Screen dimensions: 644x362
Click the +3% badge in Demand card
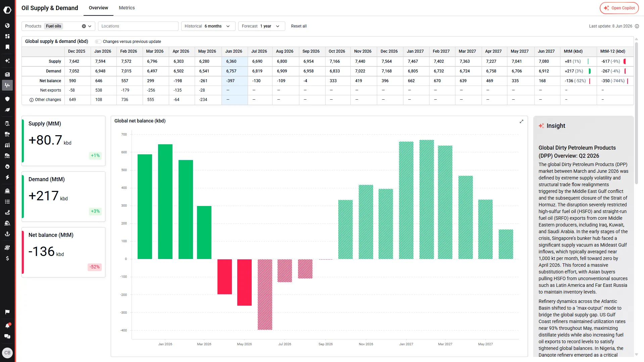(x=95, y=211)
